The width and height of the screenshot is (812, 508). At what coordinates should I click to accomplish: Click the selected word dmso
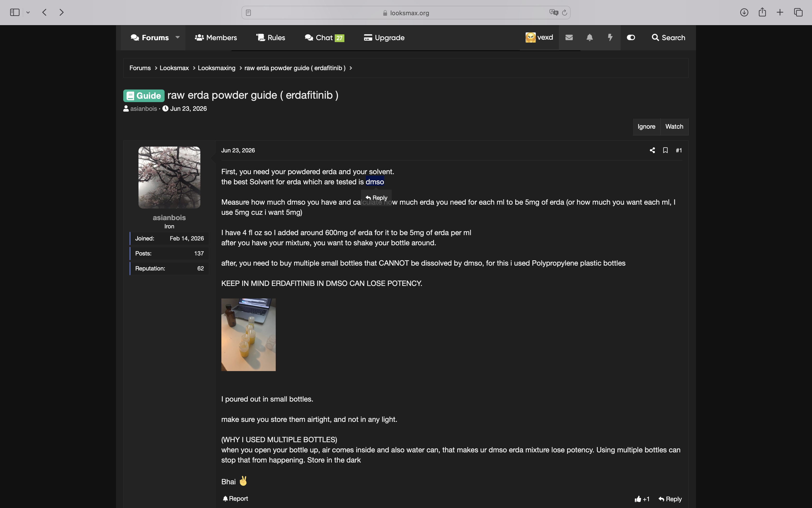click(x=375, y=182)
